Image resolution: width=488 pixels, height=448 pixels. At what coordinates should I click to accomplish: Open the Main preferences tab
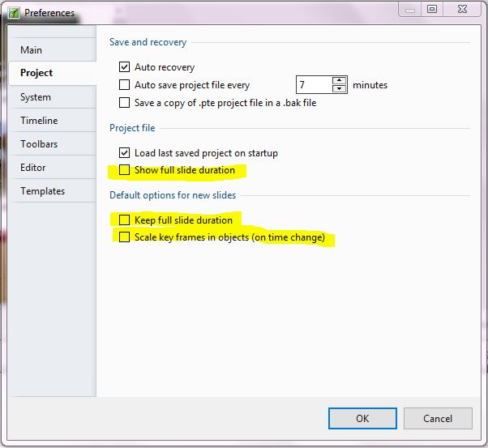click(x=31, y=50)
